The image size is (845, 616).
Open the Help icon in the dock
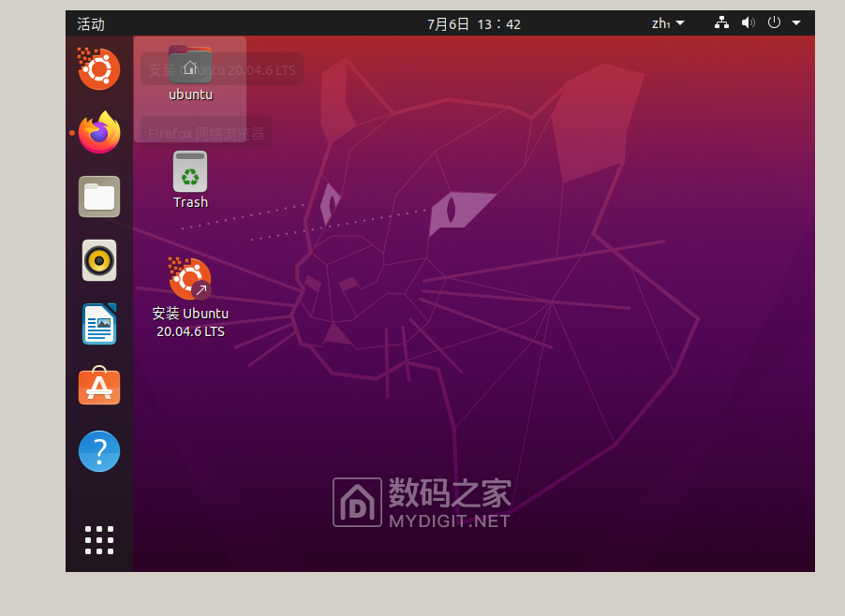pyautogui.click(x=99, y=451)
